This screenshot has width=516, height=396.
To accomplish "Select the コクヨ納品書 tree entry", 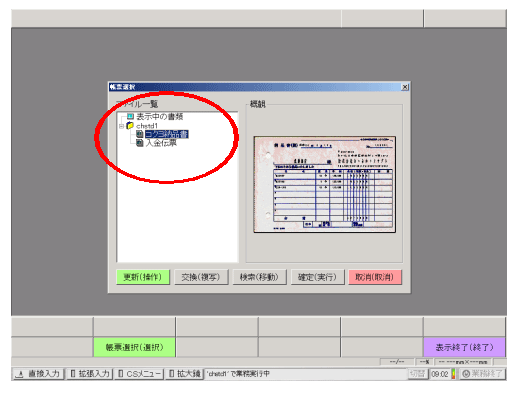I will 167,134.
